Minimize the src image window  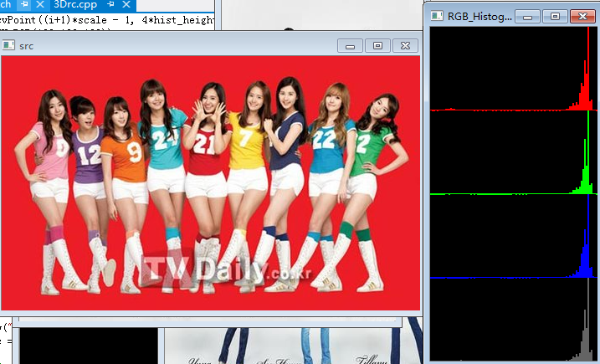350,46
